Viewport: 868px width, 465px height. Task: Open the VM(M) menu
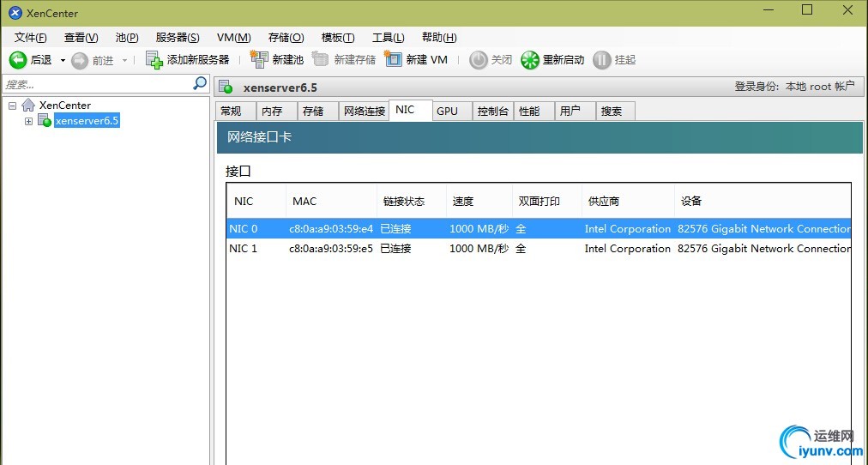point(233,37)
